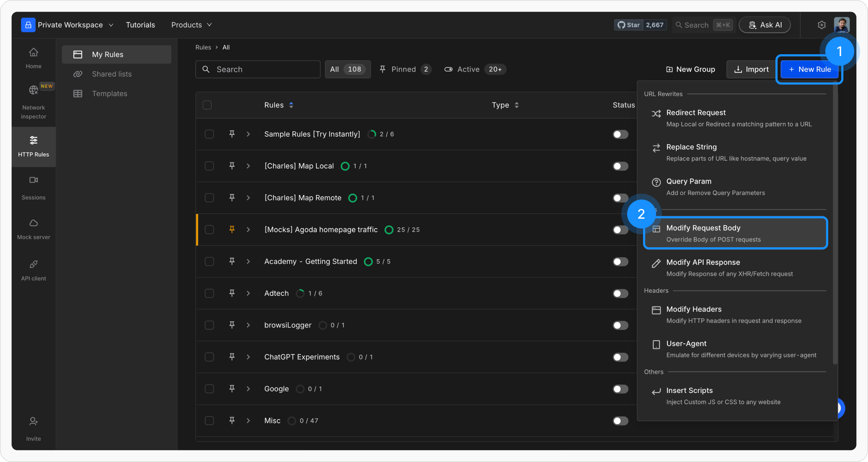
Task: Check the Google group checkbox
Action: coord(209,389)
